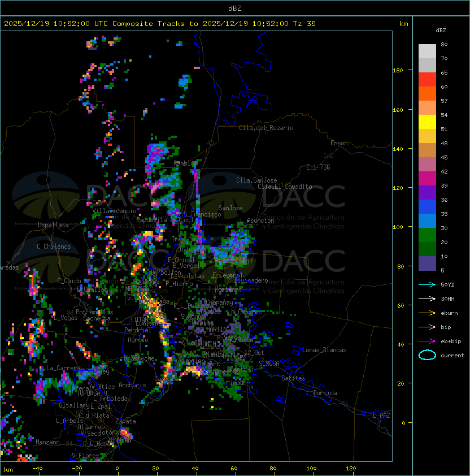Image resolution: width=470 pixels, height=476 pixels.
Task: Click the 12_Oct place label
Action: click(254, 353)
